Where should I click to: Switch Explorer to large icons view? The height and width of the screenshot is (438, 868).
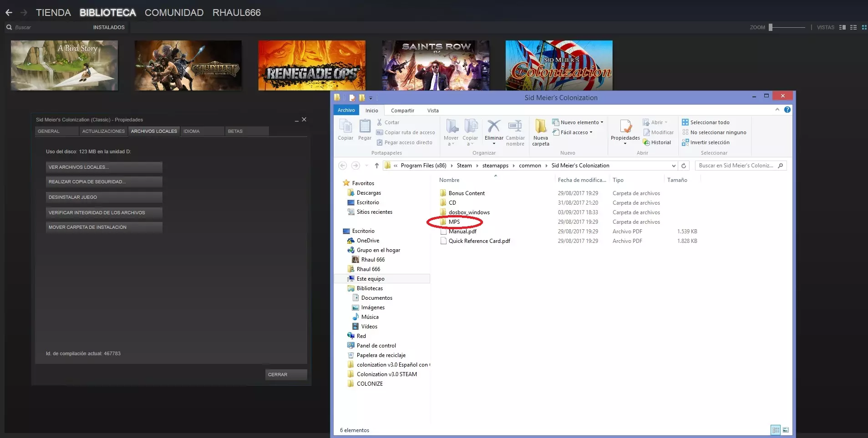coord(786,430)
